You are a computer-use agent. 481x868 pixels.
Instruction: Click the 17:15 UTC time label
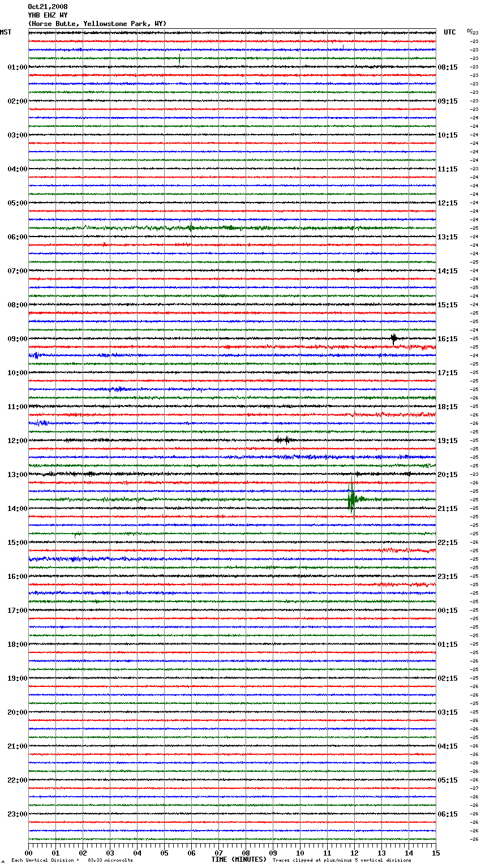[448, 373]
